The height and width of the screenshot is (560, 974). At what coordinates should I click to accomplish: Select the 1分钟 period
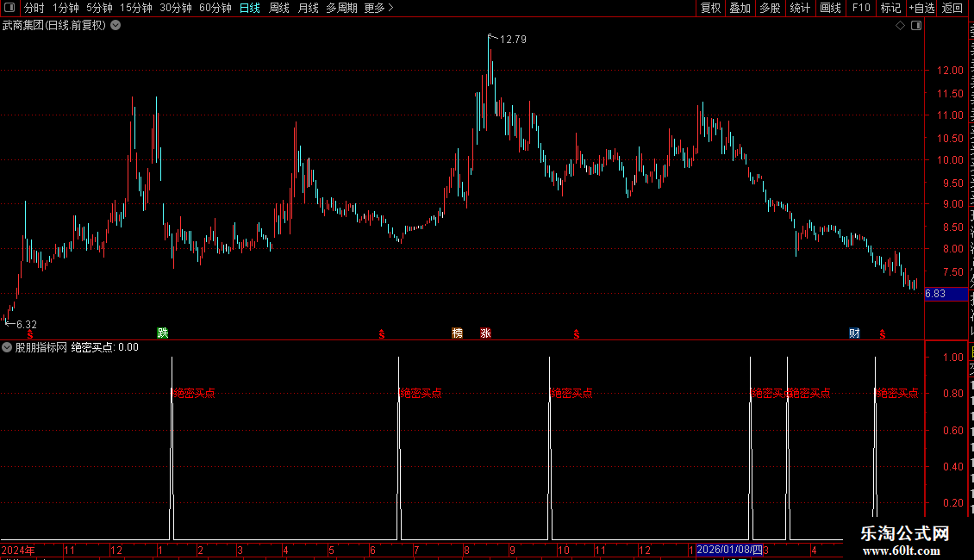pos(66,8)
